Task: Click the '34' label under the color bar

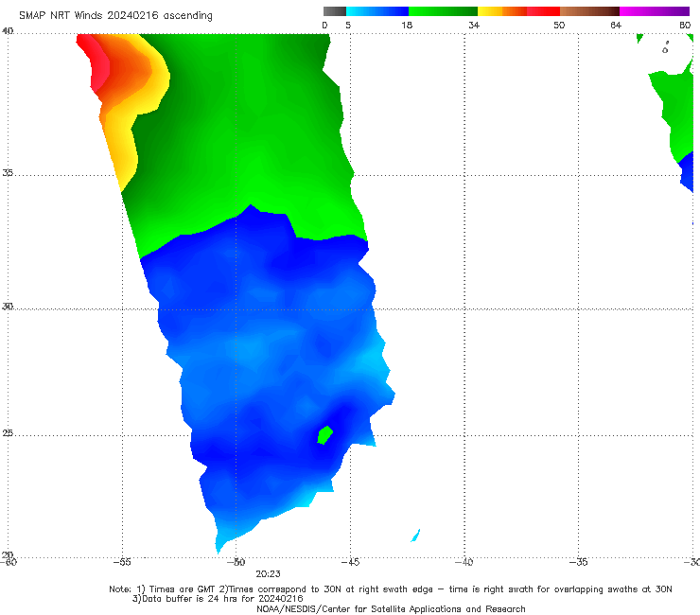Action: click(x=474, y=25)
